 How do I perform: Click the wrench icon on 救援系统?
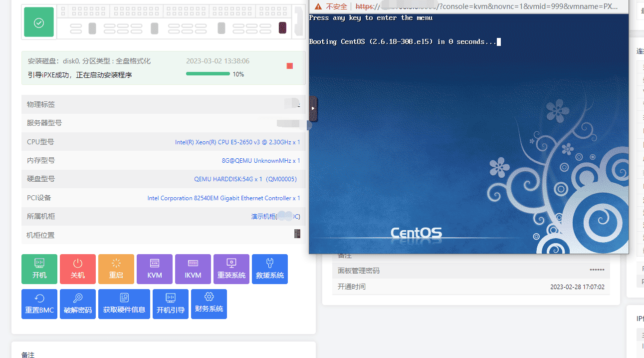270,263
